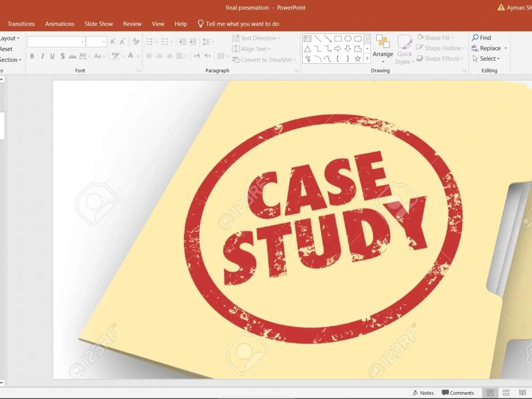Set left-to-right text direction
This screenshot has width=532, height=399.
(x=197, y=56)
